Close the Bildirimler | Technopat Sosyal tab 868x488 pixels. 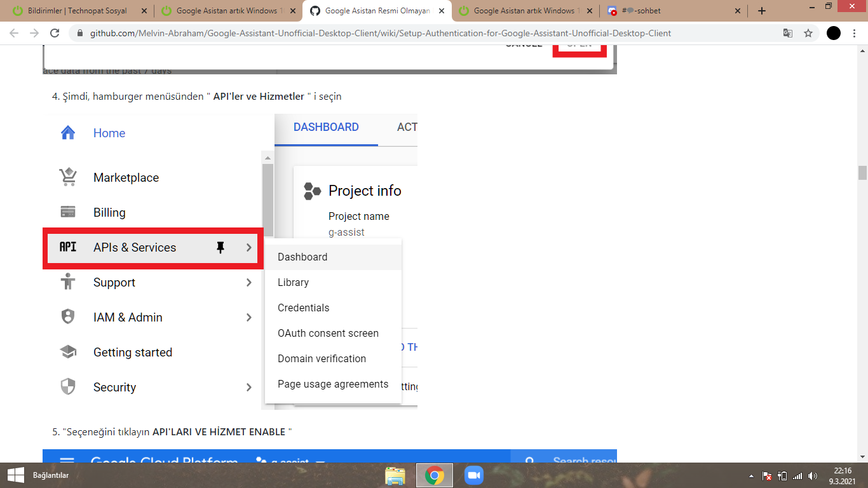144,11
